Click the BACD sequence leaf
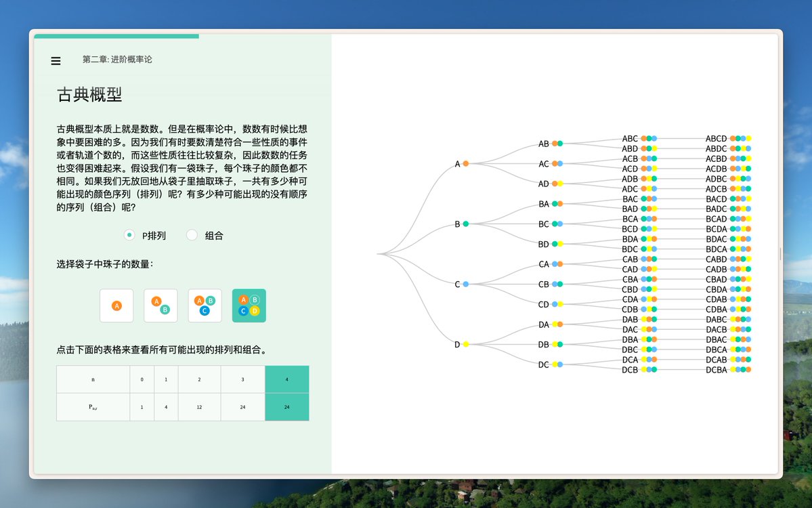This screenshot has height=508, width=812. click(x=728, y=199)
